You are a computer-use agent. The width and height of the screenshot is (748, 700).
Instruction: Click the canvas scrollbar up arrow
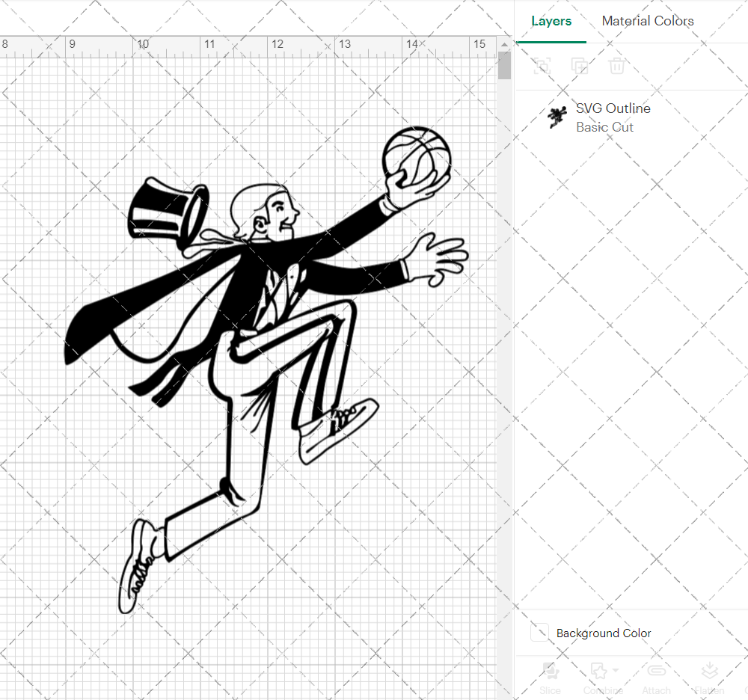pos(504,44)
